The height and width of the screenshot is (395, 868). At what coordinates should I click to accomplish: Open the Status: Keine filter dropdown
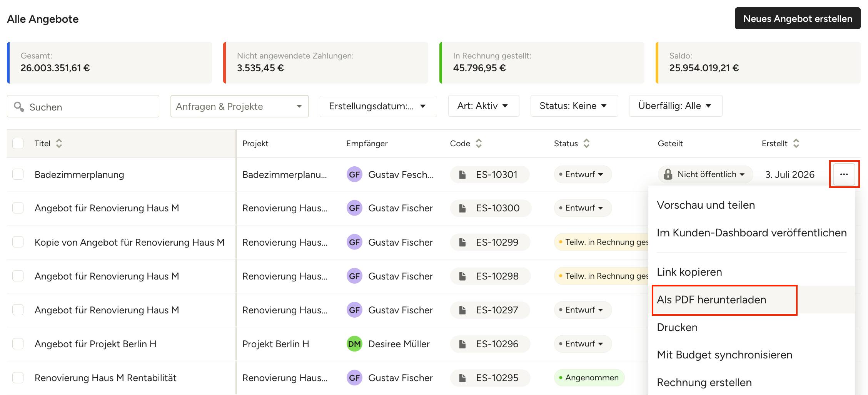(x=574, y=106)
